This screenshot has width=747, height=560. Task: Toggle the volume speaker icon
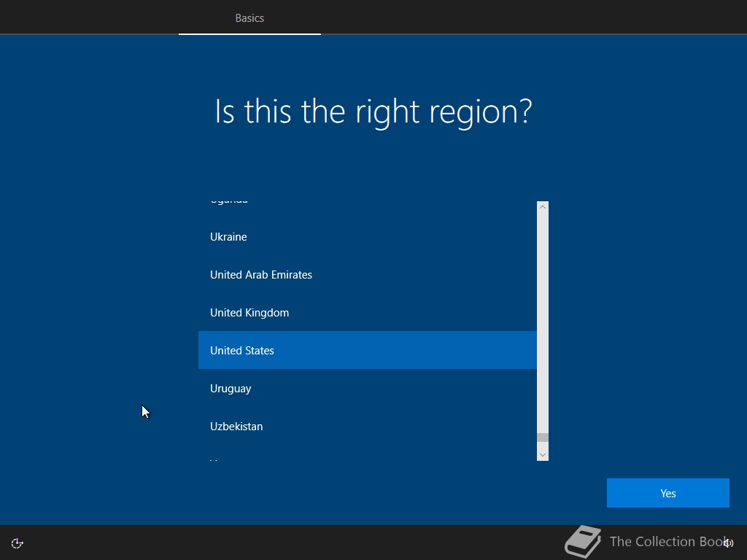729,542
